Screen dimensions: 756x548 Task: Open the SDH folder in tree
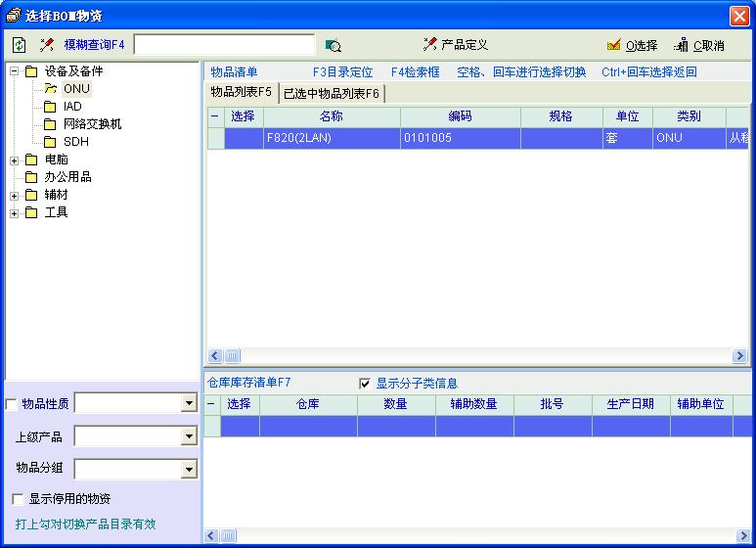(75, 142)
